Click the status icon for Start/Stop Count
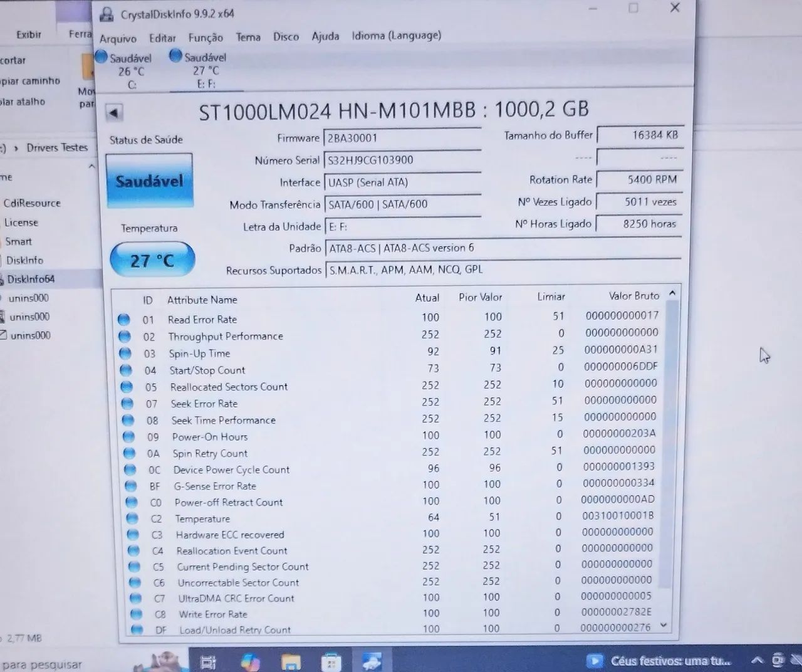802x672 pixels. coord(126,370)
